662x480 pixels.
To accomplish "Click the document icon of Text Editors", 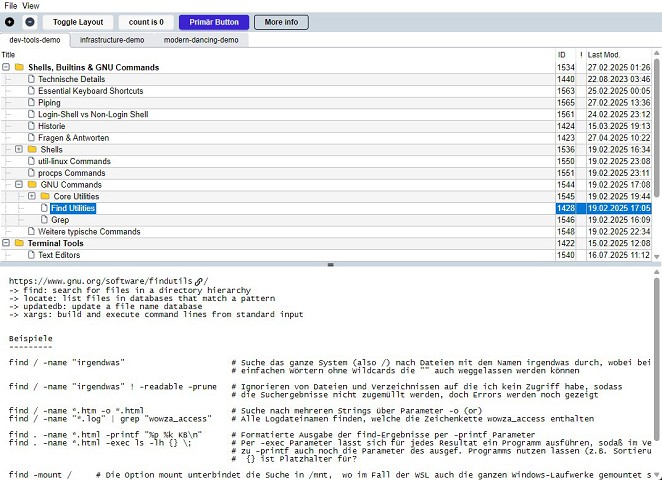I will tap(31, 255).
